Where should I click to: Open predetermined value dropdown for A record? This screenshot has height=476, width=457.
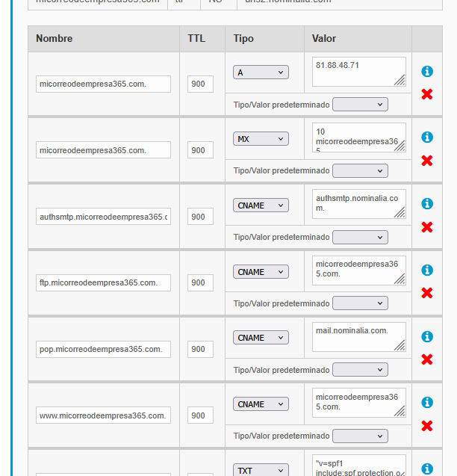360,105
